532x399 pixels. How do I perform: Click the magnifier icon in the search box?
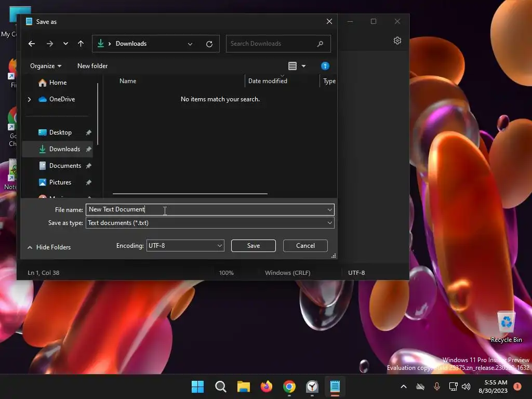click(320, 44)
